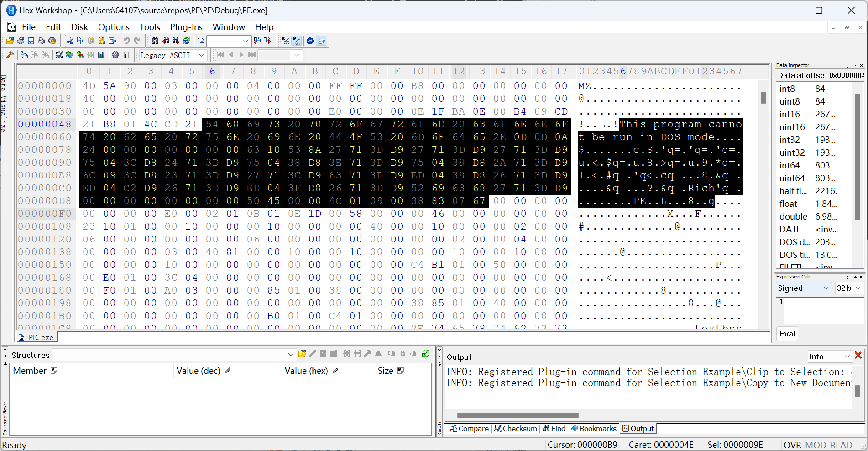868x451 pixels.
Task: Open the Help menu
Action: point(264,27)
